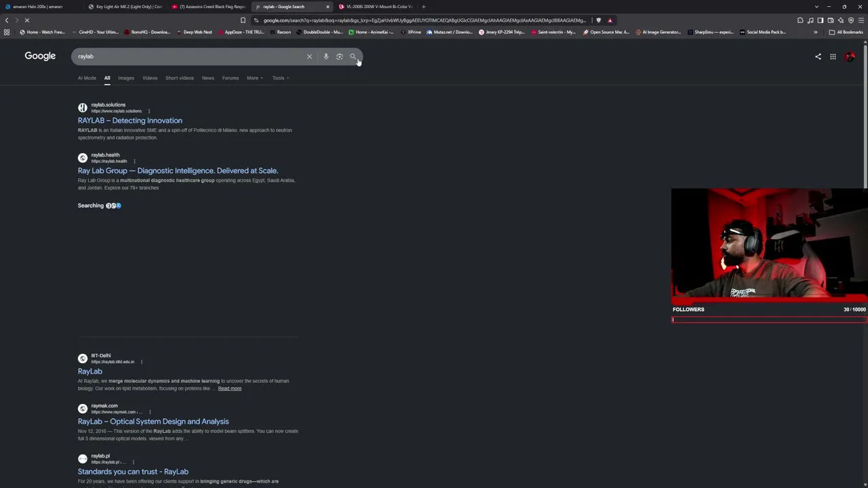This screenshot has height=488, width=868.
Task: Open the AI Image Generator bookmark
Action: pyautogui.click(x=658, y=32)
